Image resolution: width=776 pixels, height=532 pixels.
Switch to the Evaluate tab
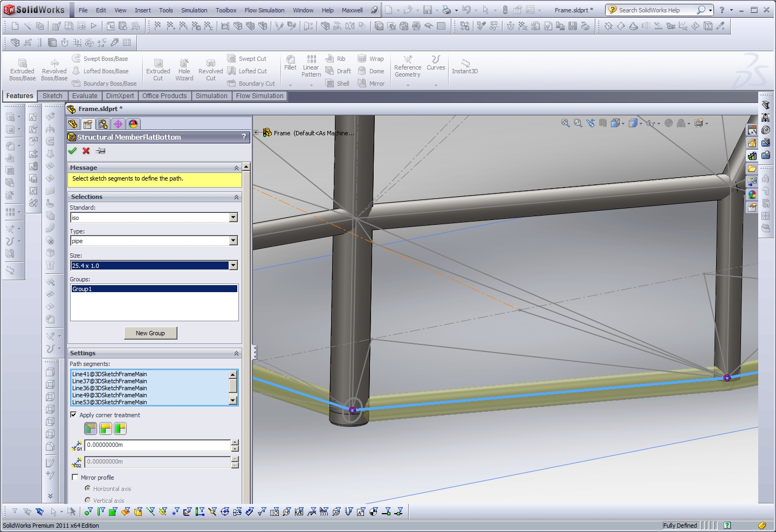(85, 96)
